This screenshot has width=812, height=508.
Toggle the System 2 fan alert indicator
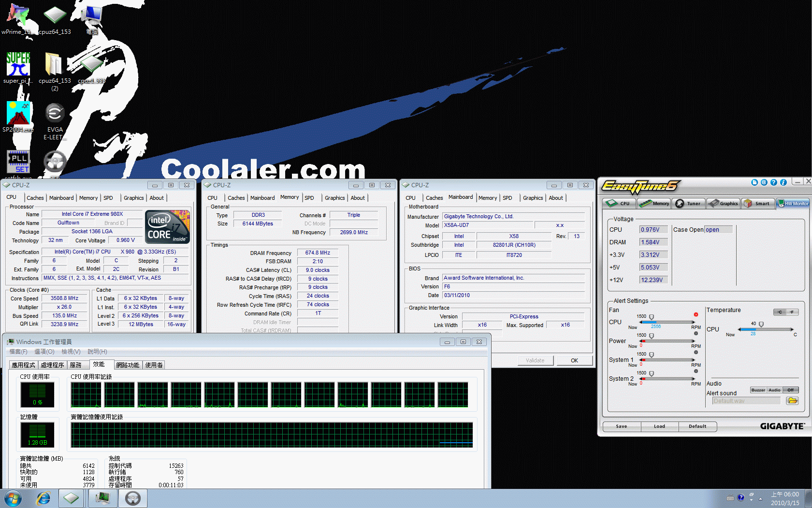[696, 371]
